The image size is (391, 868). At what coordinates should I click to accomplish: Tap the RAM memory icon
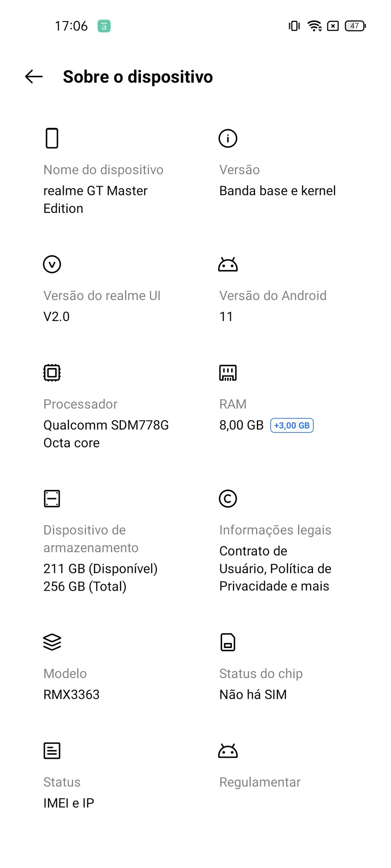pyautogui.click(x=228, y=373)
